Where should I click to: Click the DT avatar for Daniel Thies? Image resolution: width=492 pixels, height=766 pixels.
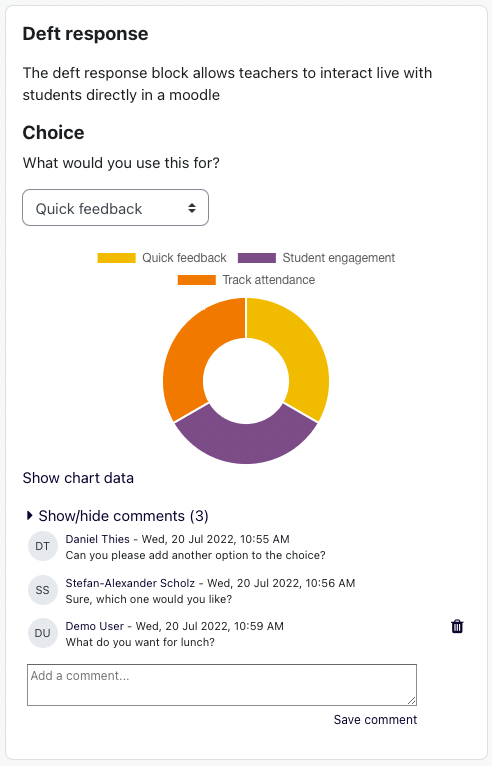coord(43,546)
